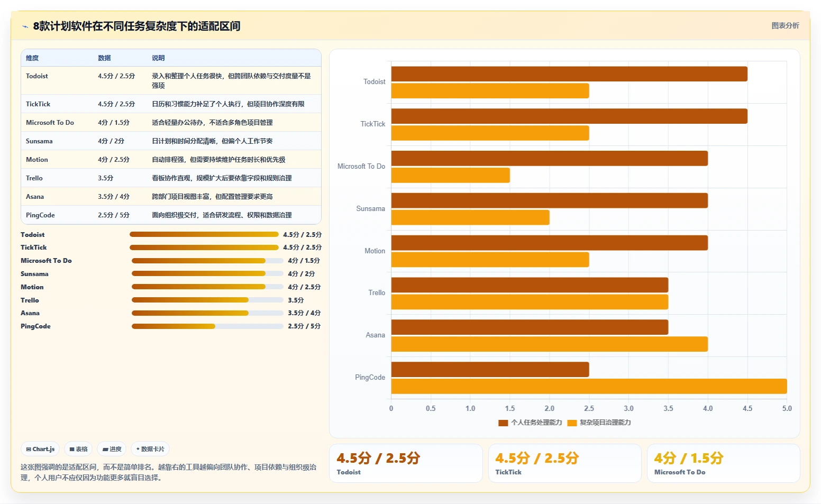Click the 4分 / 2分 value in the Sunsama table row
Screen dimensions: 821x504
pyautogui.click(x=111, y=141)
